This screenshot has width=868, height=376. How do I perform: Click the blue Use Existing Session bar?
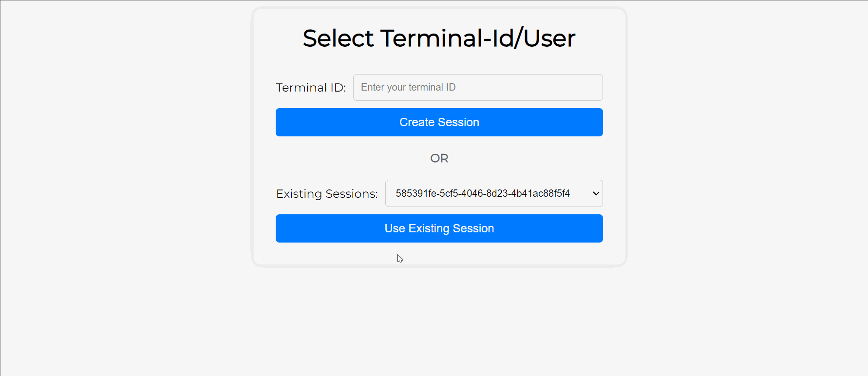click(x=439, y=228)
